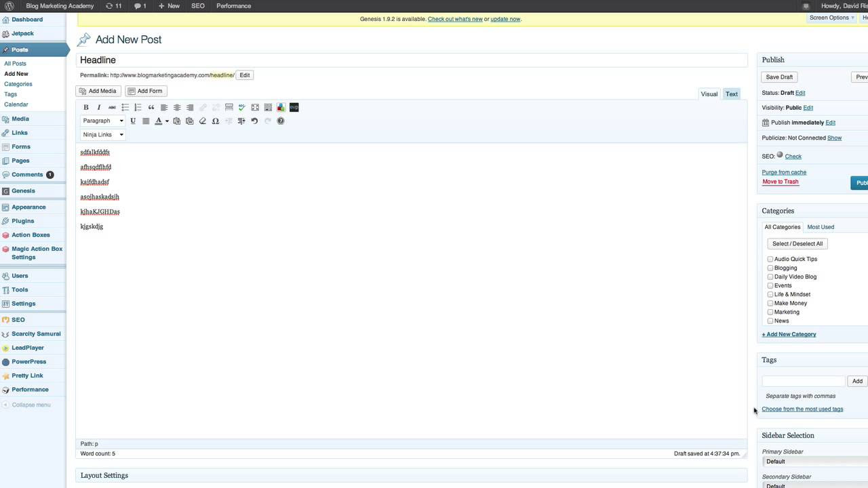Click the text color A swatch
This screenshot has width=868, height=488.
click(159, 121)
